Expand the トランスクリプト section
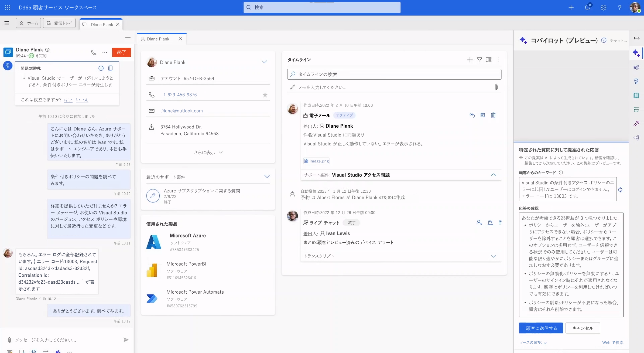Viewport: 644px width, 353px height. [x=493, y=256]
